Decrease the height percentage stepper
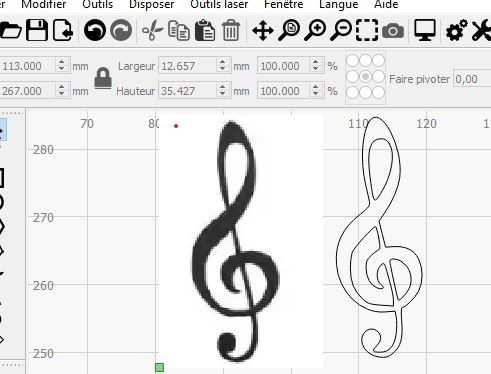 [315, 95]
